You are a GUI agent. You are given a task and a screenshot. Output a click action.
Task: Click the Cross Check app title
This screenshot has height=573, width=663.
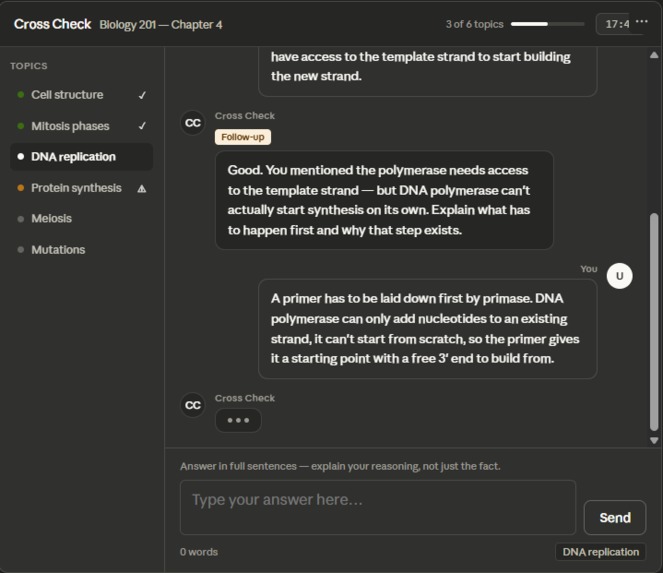[52, 24]
